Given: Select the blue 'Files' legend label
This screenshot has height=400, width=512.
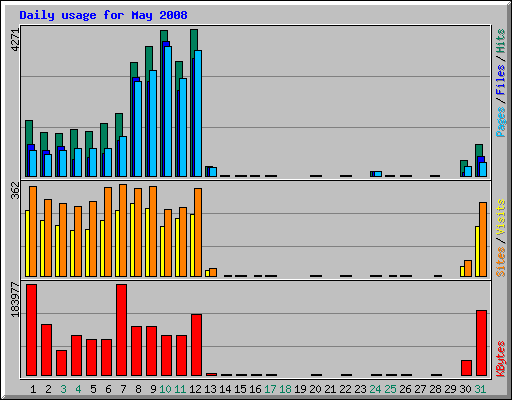Looking at the screenshot, I should click(x=500, y=79).
